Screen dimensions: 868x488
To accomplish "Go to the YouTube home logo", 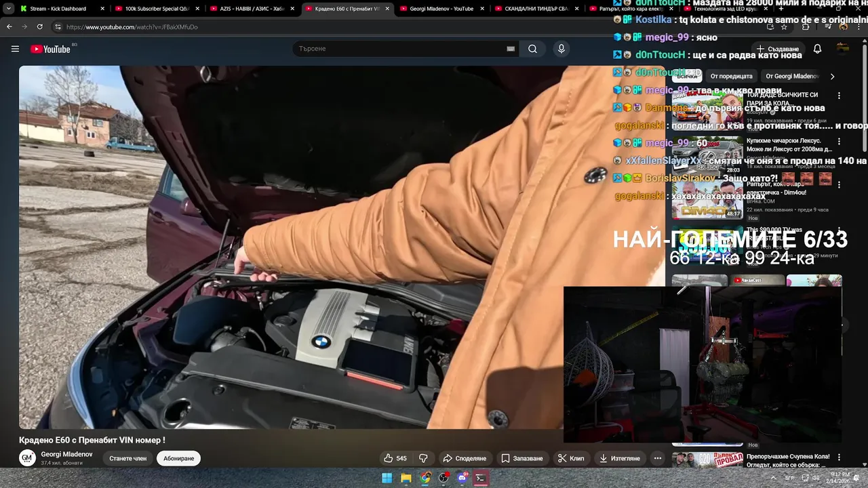I will (50, 49).
